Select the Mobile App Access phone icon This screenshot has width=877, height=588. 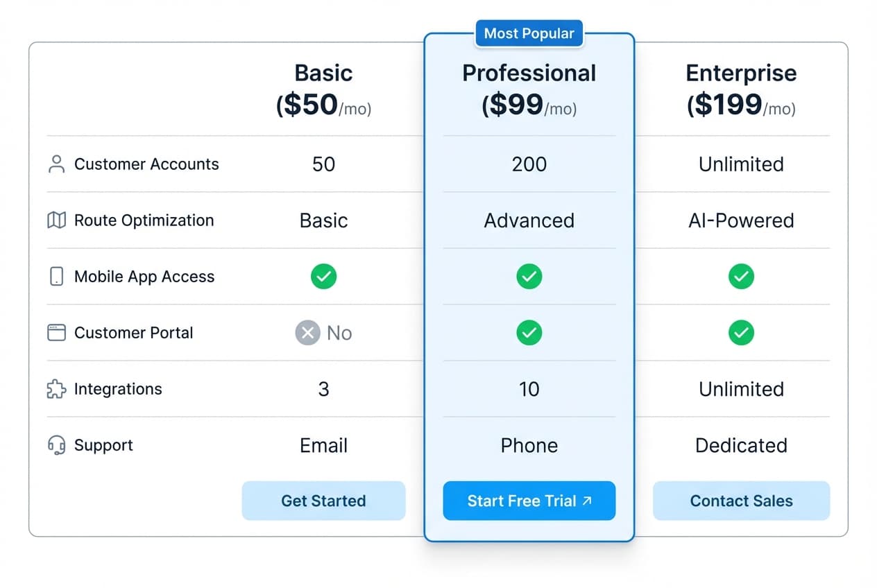coord(56,277)
